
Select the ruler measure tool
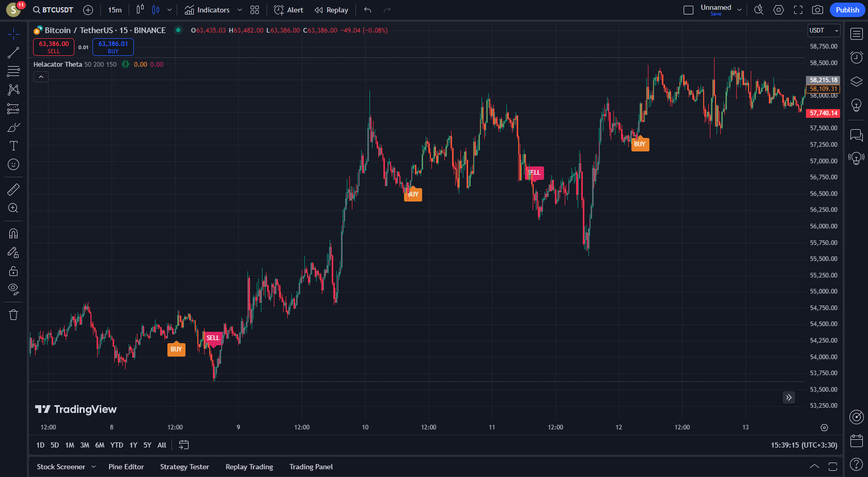click(x=13, y=190)
